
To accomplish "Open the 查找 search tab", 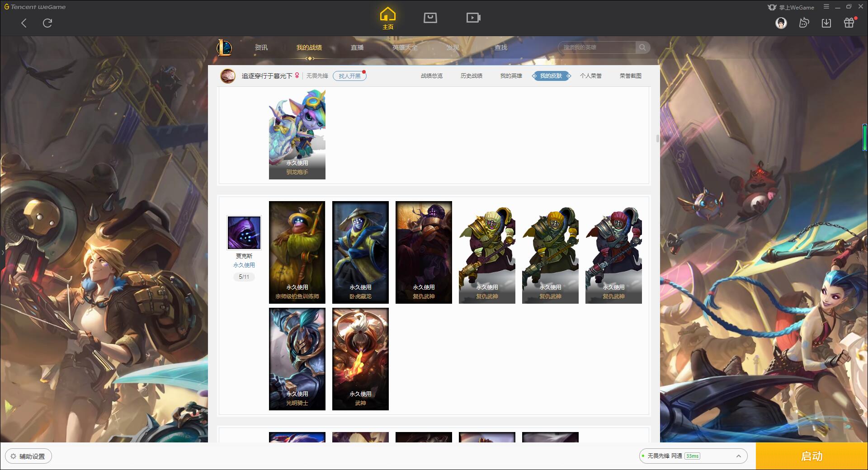I will coord(501,47).
